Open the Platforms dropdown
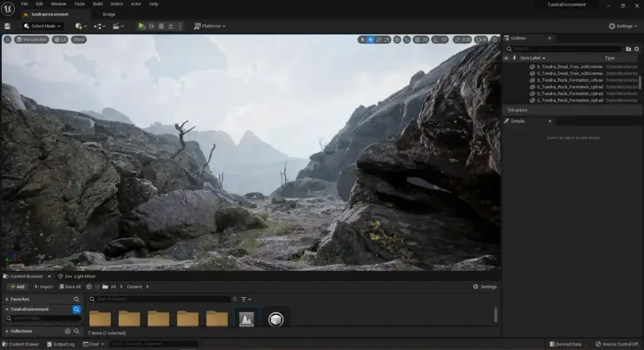The image size is (644, 350). (x=209, y=26)
